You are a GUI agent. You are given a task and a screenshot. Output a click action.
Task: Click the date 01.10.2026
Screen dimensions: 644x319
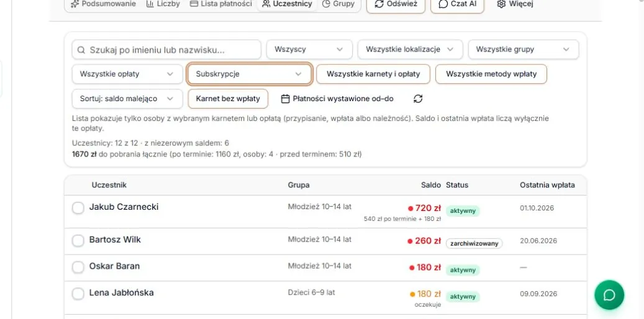point(537,208)
